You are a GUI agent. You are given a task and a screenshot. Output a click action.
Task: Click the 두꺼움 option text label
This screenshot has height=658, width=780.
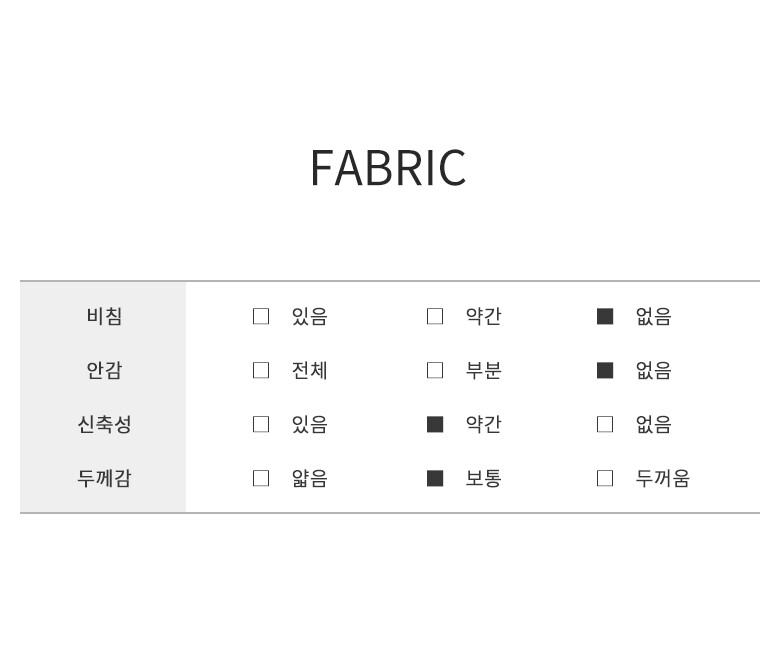click(x=662, y=478)
